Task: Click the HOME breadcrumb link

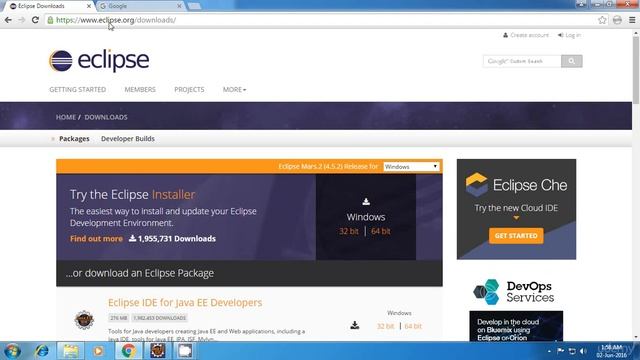Action: pyautogui.click(x=66, y=117)
